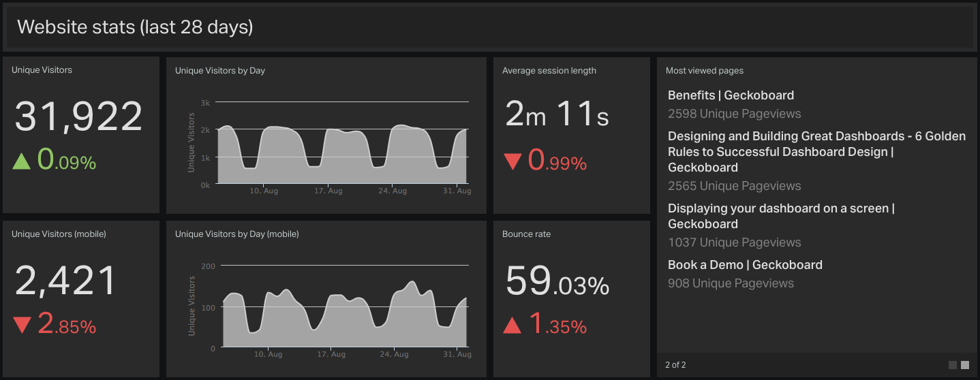This screenshot has height=380, width=980.
Task: Click the Most viewed pages widget title
Action: [x=705, y=70]
